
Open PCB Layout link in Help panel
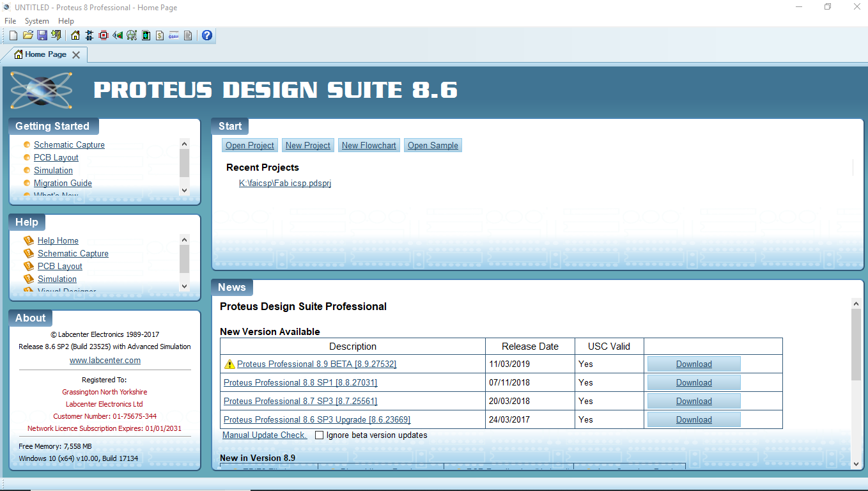click(60, 266)
